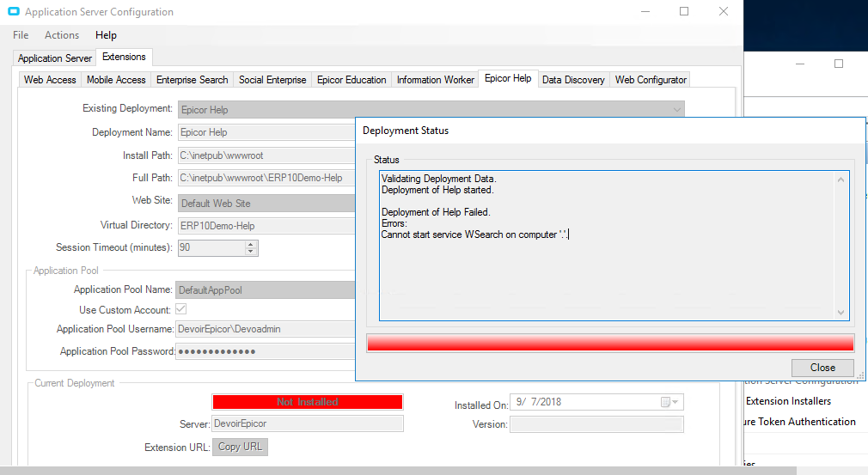Screen dimensions: 868x475
Task: Click the Deployment Status dialog resize grip
Action: [x=860, y=375]
